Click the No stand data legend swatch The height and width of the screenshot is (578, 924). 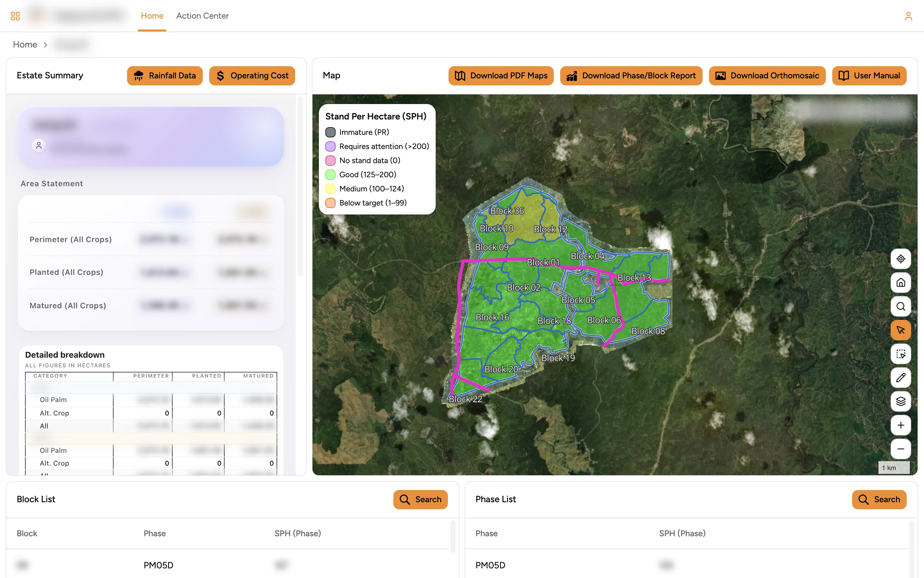(x=330, y=161)
